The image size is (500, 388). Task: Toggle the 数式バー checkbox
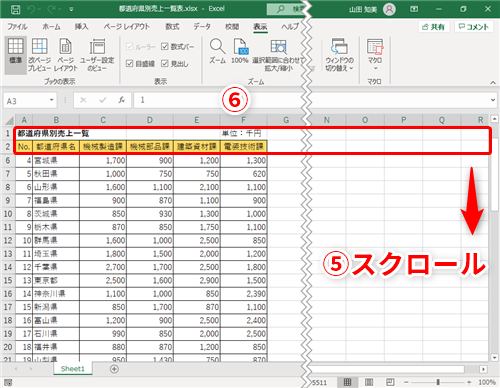tap(165, 47)
